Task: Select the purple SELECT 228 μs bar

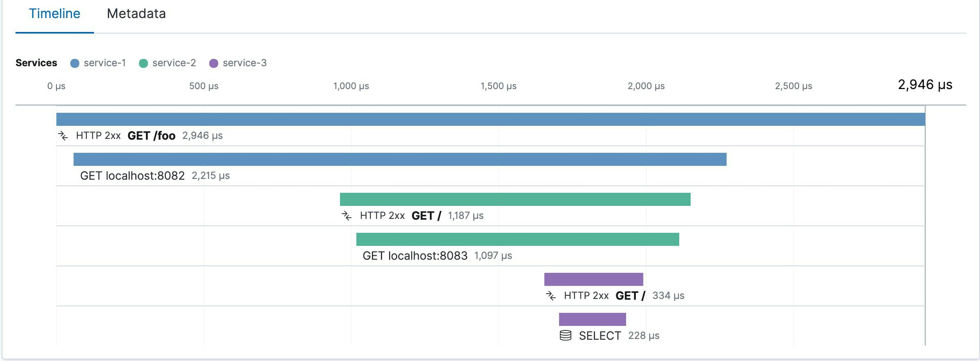Action: click(592, 319)
